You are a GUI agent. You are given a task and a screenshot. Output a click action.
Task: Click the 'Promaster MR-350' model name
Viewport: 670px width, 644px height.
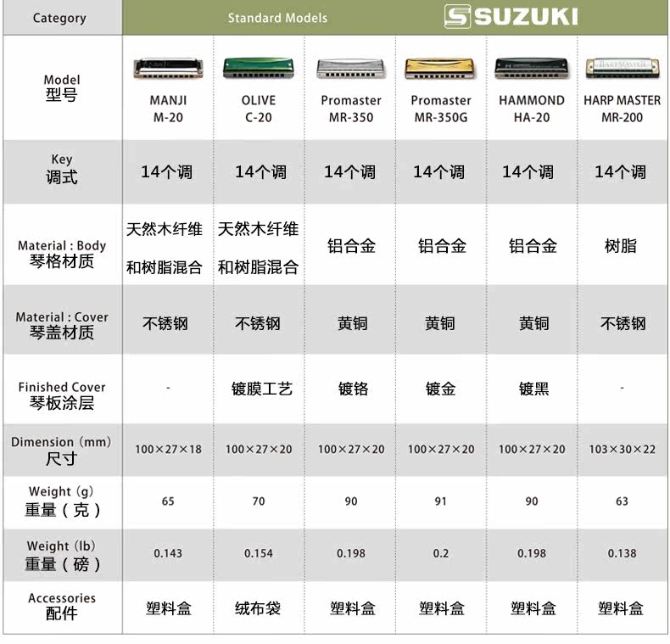point(351,109)
